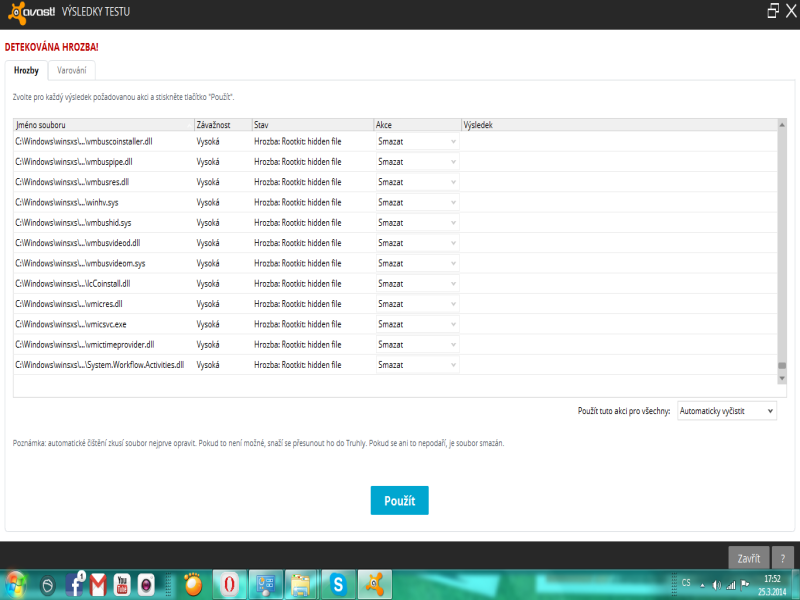Click the Výsledek column header

click(619, 125)
